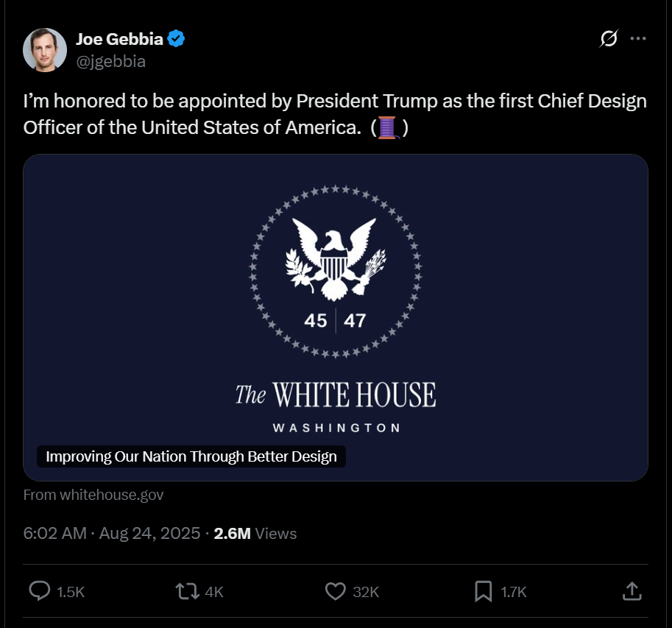This screenshot has height=628, width=672.
Task: Click the 1.5K replies count
Action: (71, 591)
